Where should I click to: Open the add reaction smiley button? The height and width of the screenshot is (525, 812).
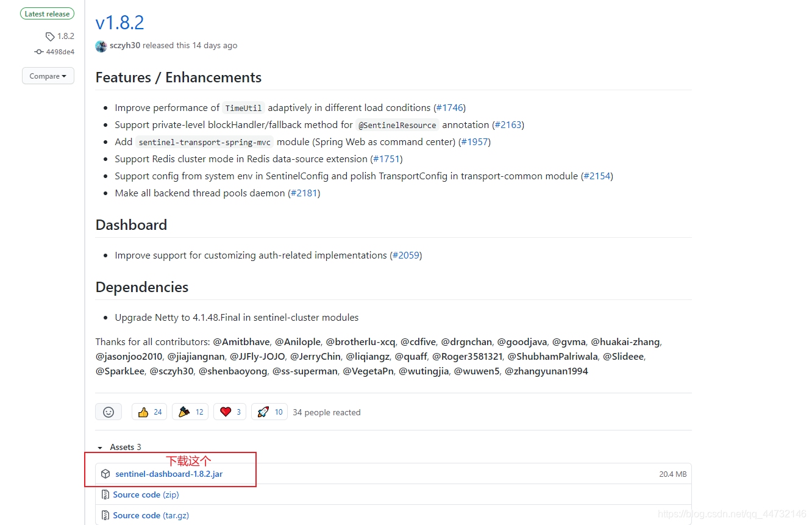[109, 412]
